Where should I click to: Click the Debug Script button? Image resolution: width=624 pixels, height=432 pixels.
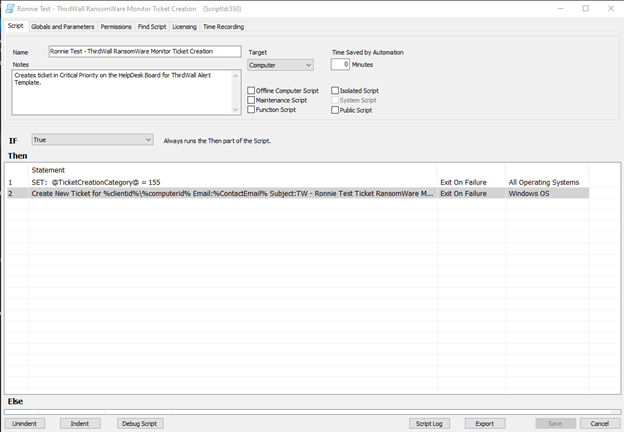point(140,424)
